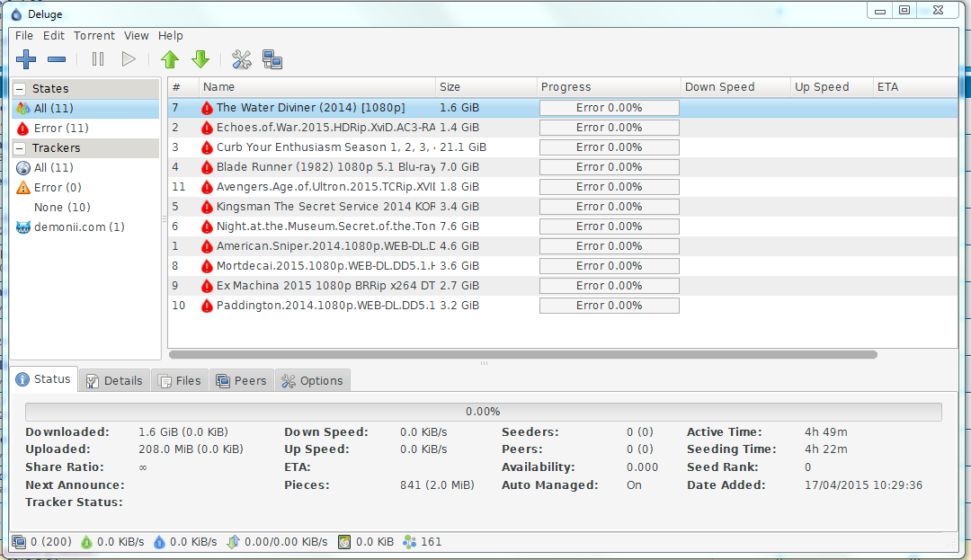Move torrent down in queue
This screenshot has height=560, width=971.
pos(200,59)
